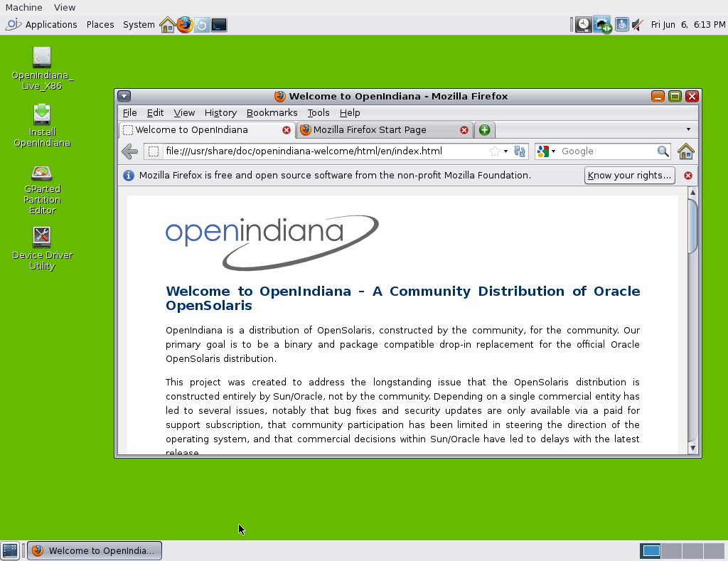Click the power statistics clock tray icon
This screenshot has width=728, height=561.
click(x=583, y=25)
